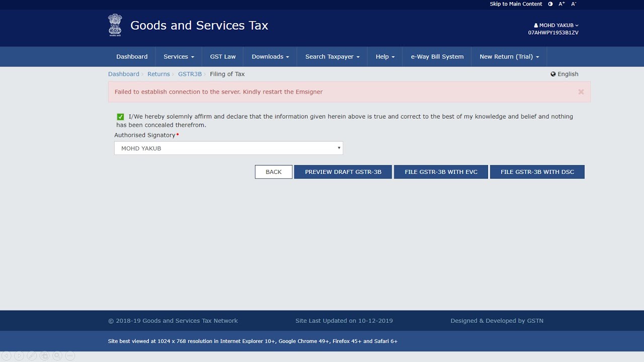Open the Authorised Signatory dropdown
The image size is (644, 362).
click(x=228, y=148)
